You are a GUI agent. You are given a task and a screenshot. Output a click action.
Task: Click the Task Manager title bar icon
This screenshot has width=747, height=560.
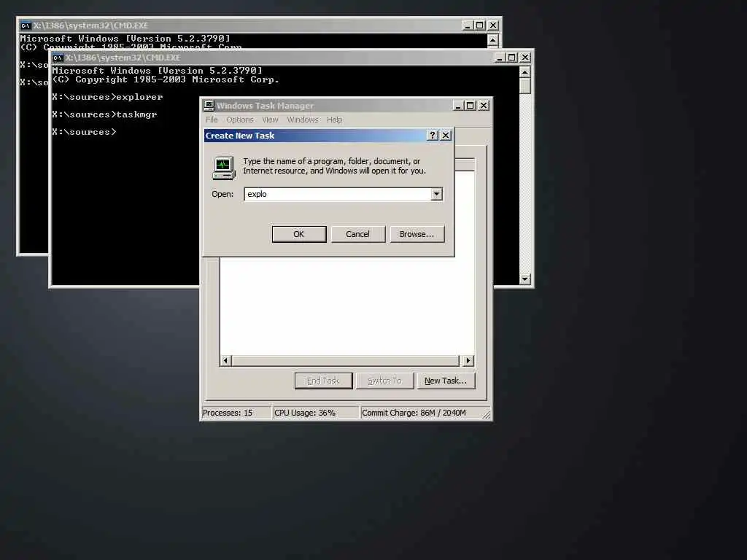point(209,106)
